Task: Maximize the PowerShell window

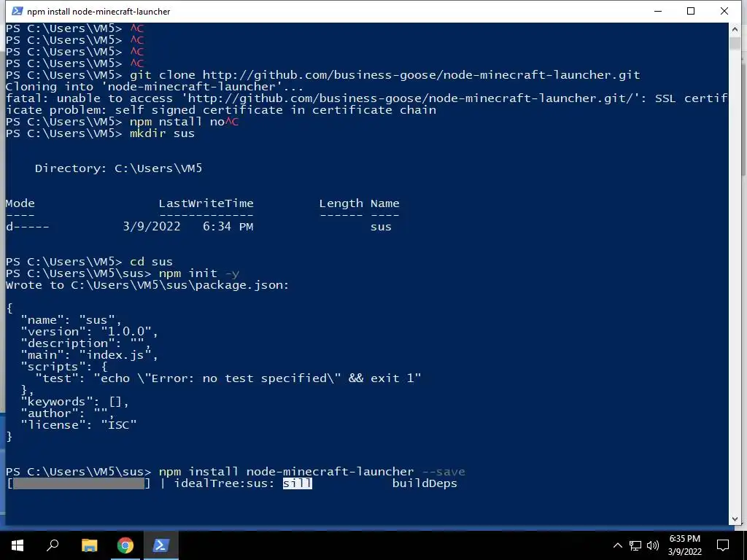Action: (x=691, y=11)
